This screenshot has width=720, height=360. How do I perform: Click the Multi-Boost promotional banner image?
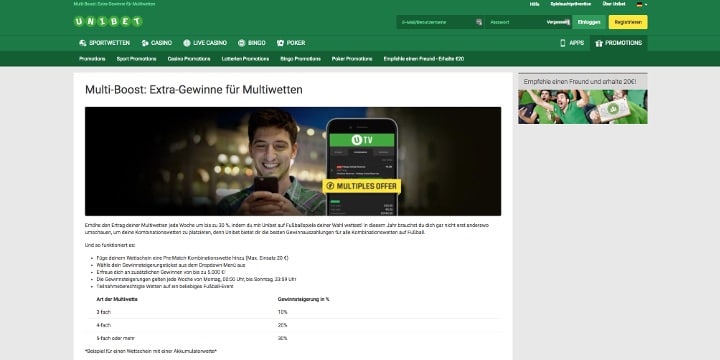(x=293, y=161)
